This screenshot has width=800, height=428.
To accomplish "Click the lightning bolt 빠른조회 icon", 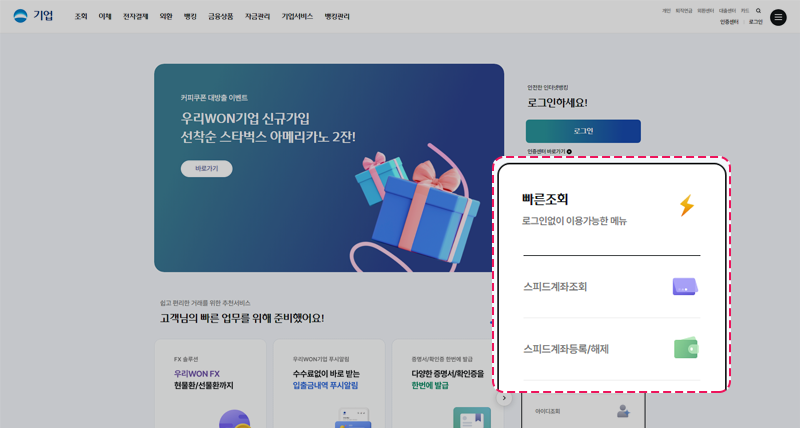I will click(687, 206).
